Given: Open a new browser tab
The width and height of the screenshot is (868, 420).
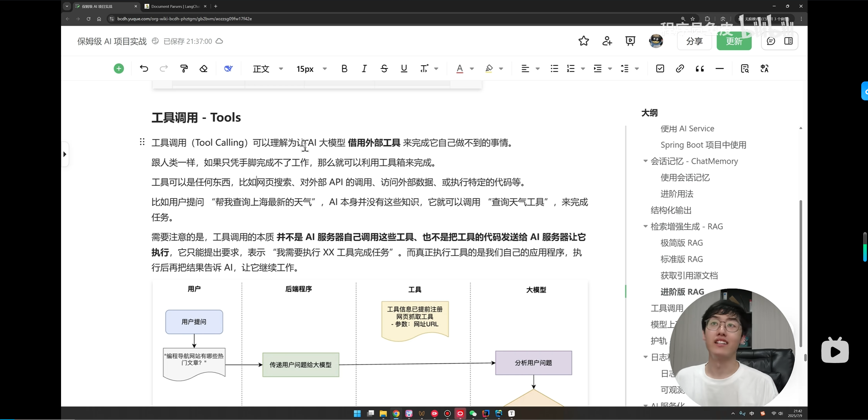Looking at the screenshot, I should point(216,6).
